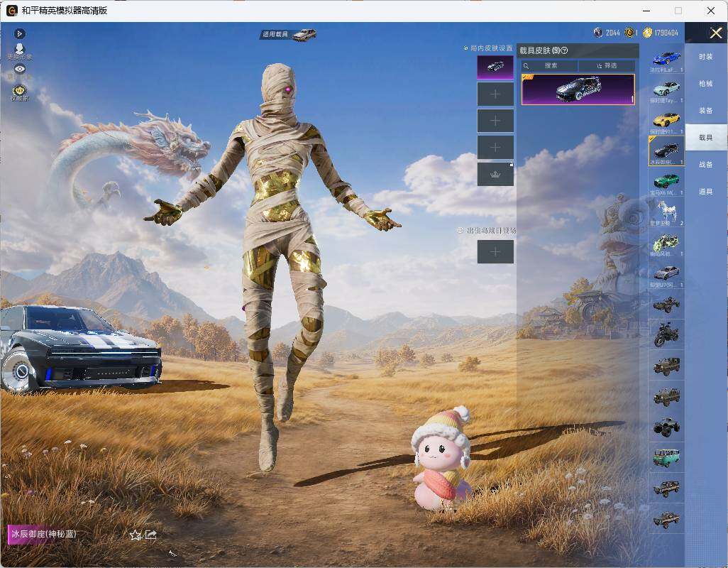Select the teal minibus vehicle item
Viewport: 728px width, 568px height.
click(666, 457)
